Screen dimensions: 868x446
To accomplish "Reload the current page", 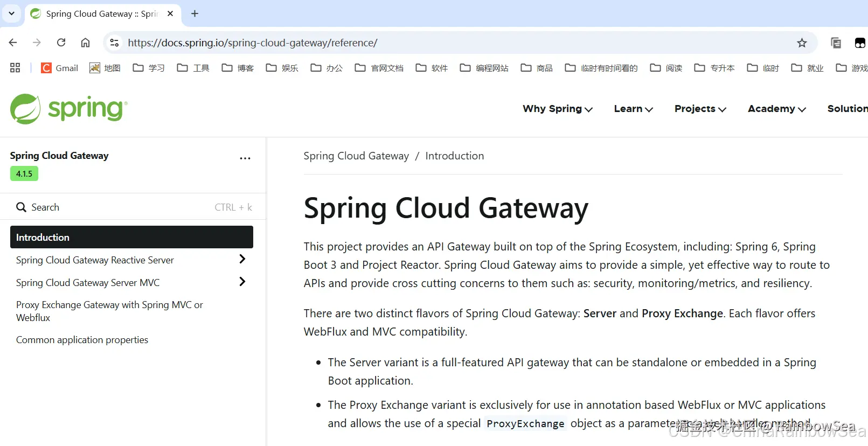I will tap(61, 43).
